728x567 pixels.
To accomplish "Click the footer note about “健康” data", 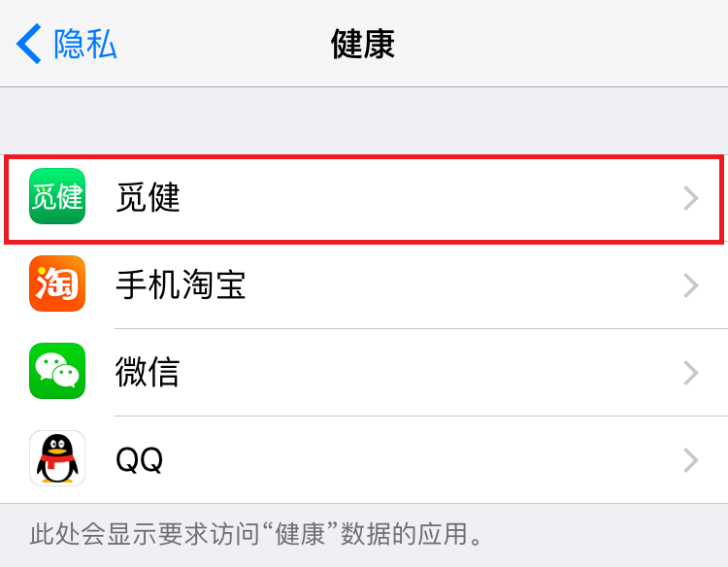I will (x=256, y=534).
